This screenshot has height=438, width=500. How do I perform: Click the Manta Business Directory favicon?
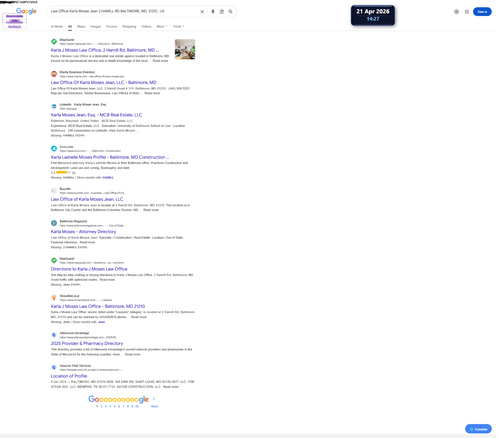point(54,74)
